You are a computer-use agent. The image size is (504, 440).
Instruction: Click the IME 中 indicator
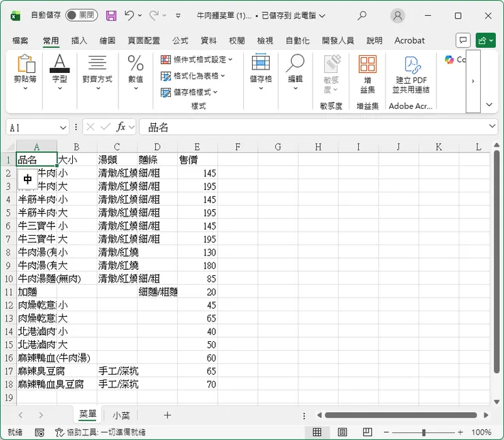tap(28, 179)
